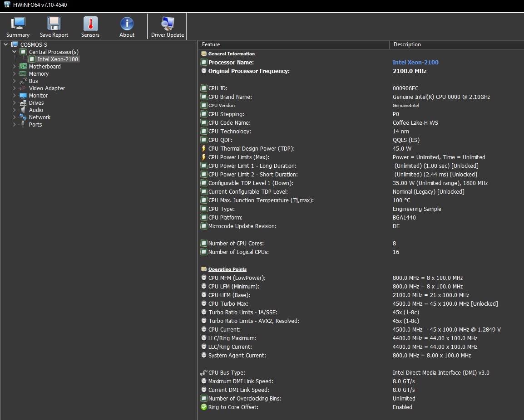
Task: Expand the Memory tree node
Action: point(14,74)
